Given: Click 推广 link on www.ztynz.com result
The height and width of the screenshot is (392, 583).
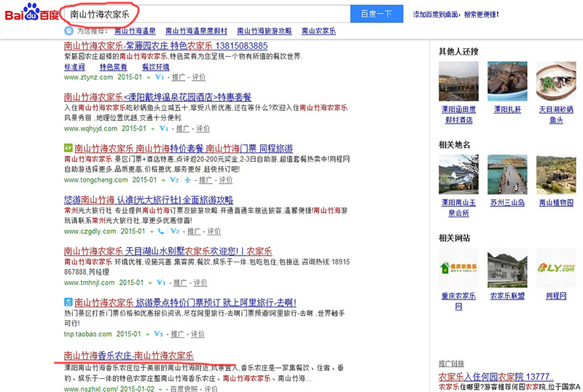Looking at the screenshot, I should click(179, 77).
